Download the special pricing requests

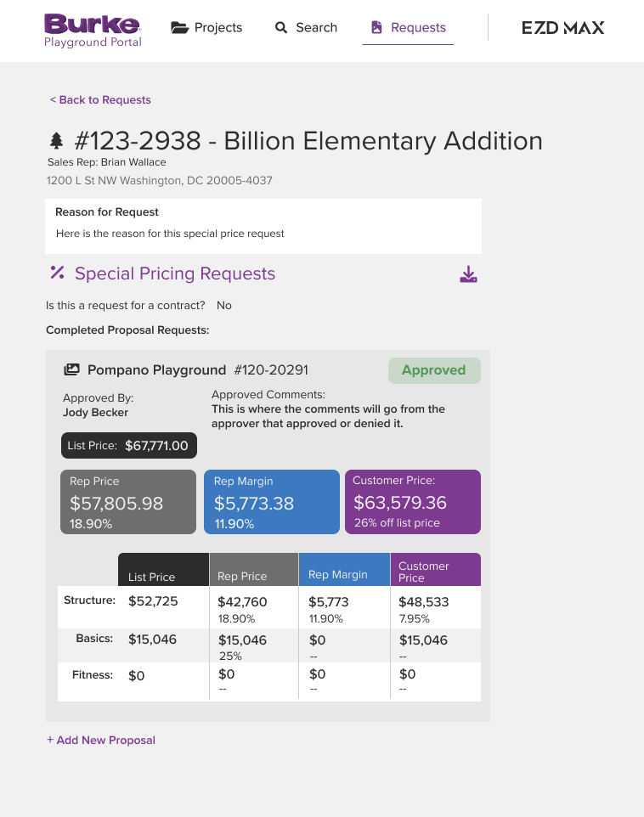(468, 274)
